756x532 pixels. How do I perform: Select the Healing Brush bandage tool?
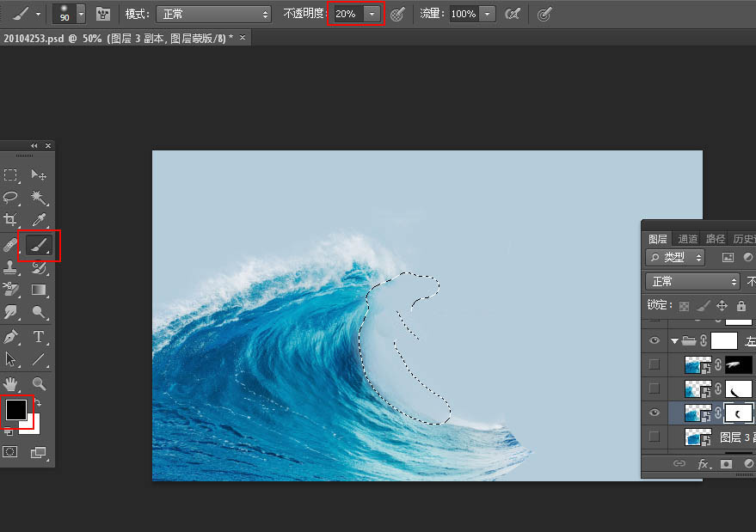pos(10,245)
